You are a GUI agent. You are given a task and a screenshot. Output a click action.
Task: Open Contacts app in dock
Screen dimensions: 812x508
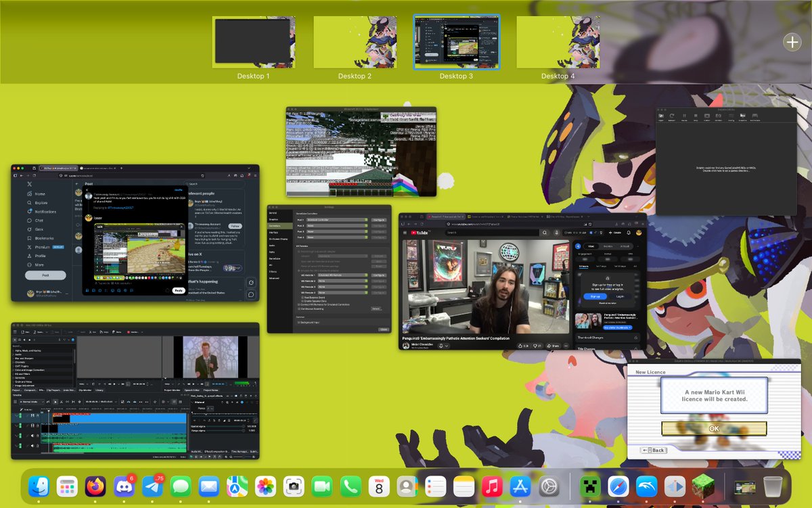(x=407, y=487)
